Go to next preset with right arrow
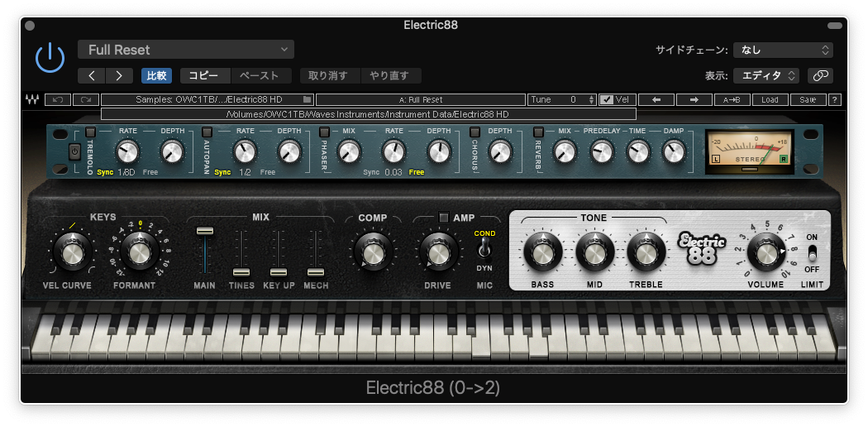This screenshot has width=868, height=427. (x=694, y=99)
